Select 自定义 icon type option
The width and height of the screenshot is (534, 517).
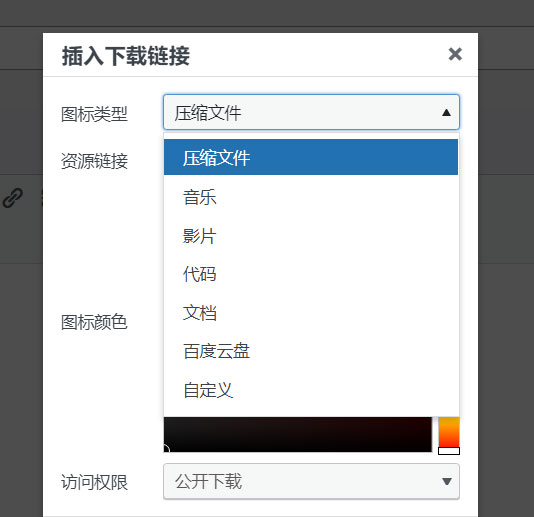click(311, 390)
